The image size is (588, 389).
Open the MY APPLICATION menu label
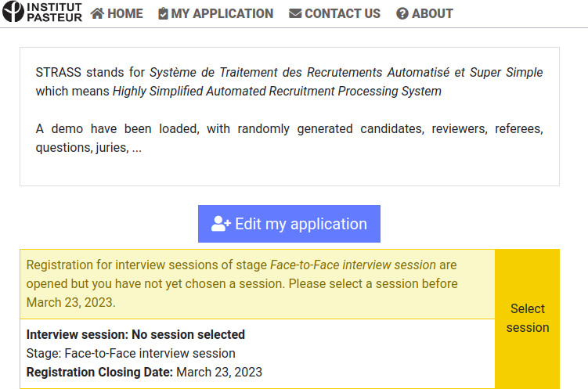coord(222,13)
